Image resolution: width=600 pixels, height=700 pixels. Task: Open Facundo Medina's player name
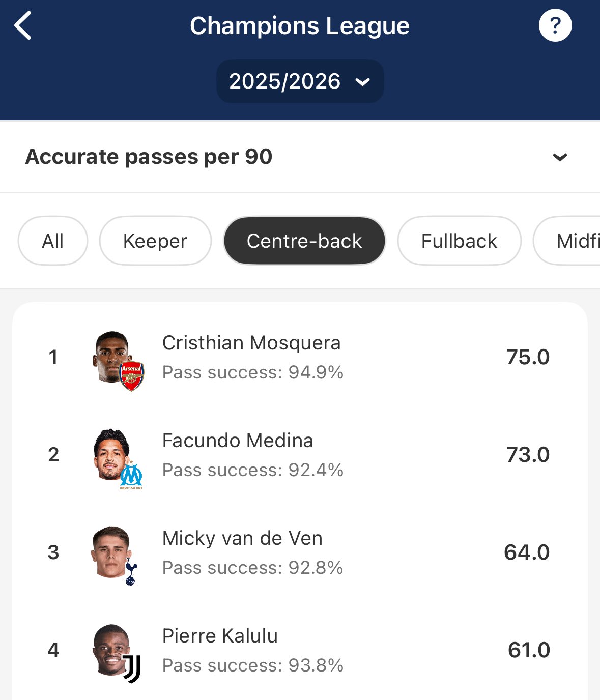[237, 441]
